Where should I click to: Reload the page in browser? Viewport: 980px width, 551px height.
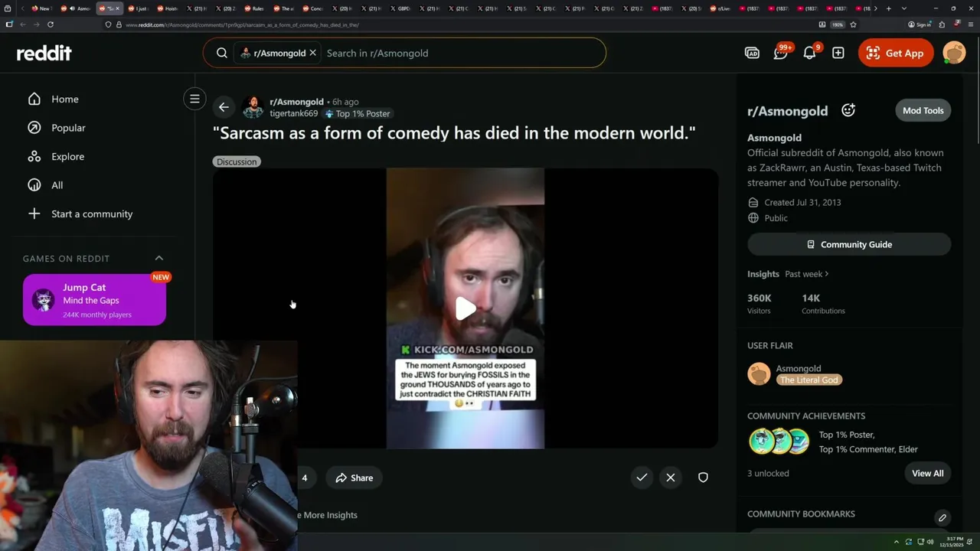pyautogui.click(x=51, y=24)
